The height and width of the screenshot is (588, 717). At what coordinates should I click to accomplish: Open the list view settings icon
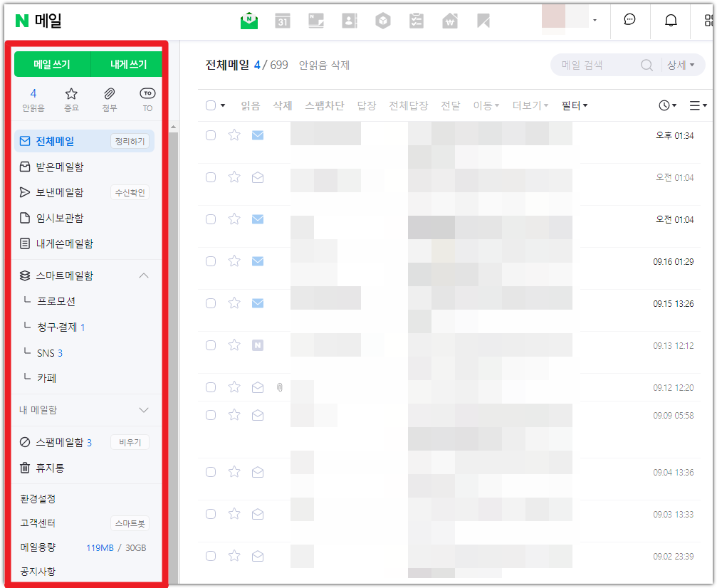[x=696, y=105]
